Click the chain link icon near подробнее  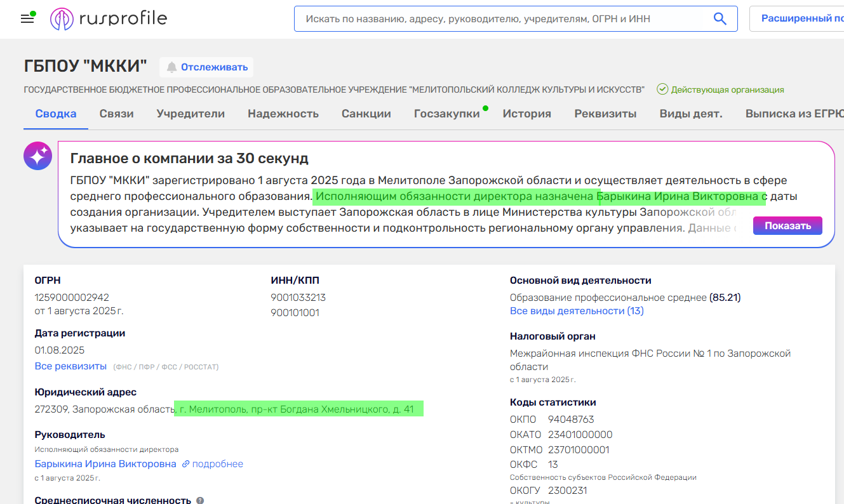tap(185, 464)
